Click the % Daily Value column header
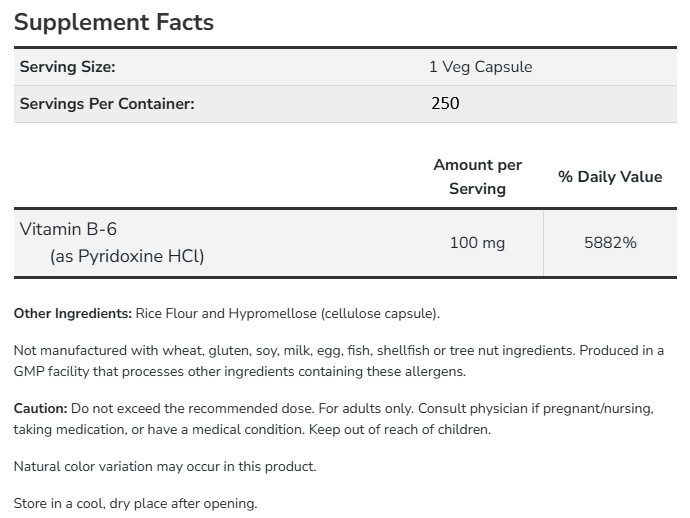The image size is (690, 518). (x=610, y=177)
